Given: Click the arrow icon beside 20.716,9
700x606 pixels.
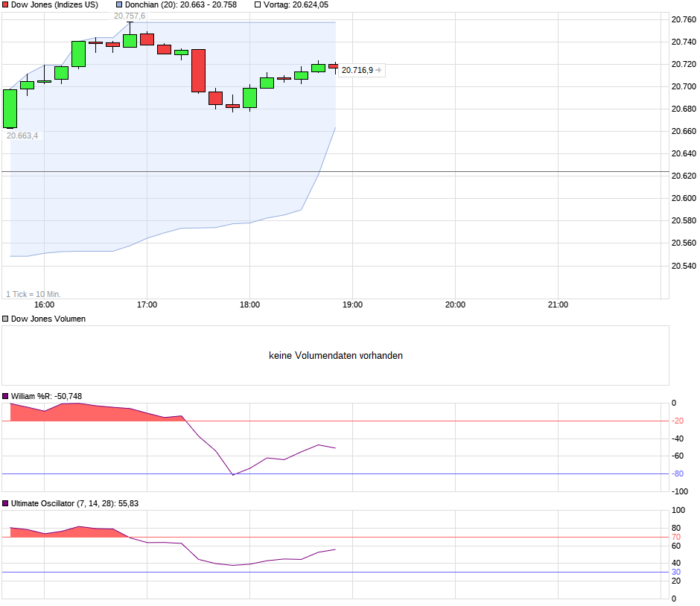Looking at the screenshot, I should [378, 70].
